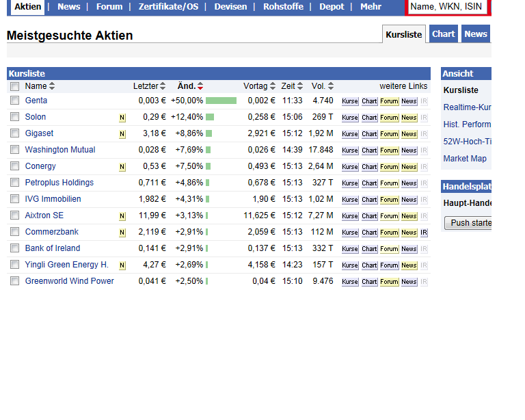Check the Commerzbank row checkbox

pyautogui.click(x=15, y=232)
